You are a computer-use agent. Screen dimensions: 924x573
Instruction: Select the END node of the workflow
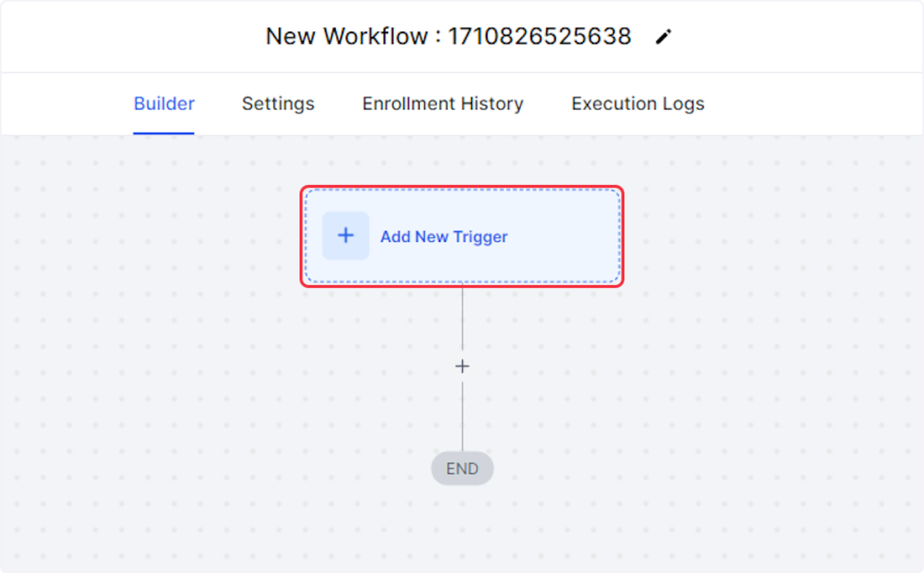(x=462, y=469)
